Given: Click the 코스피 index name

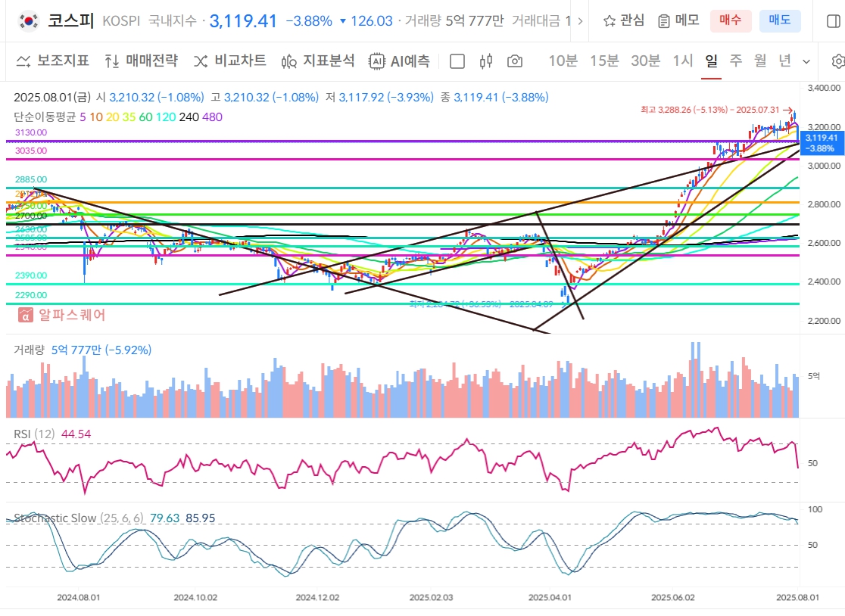Looking at the screenshot, I should tap(70, 21).
